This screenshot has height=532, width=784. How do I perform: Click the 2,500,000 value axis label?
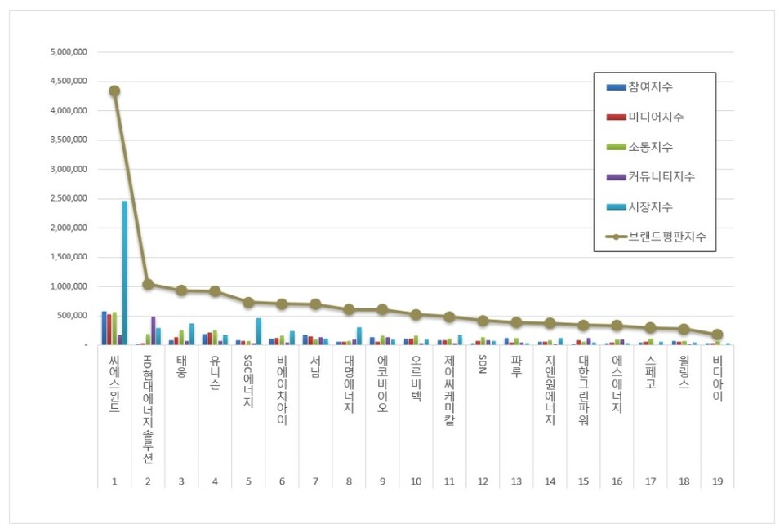tap(69, 198)
